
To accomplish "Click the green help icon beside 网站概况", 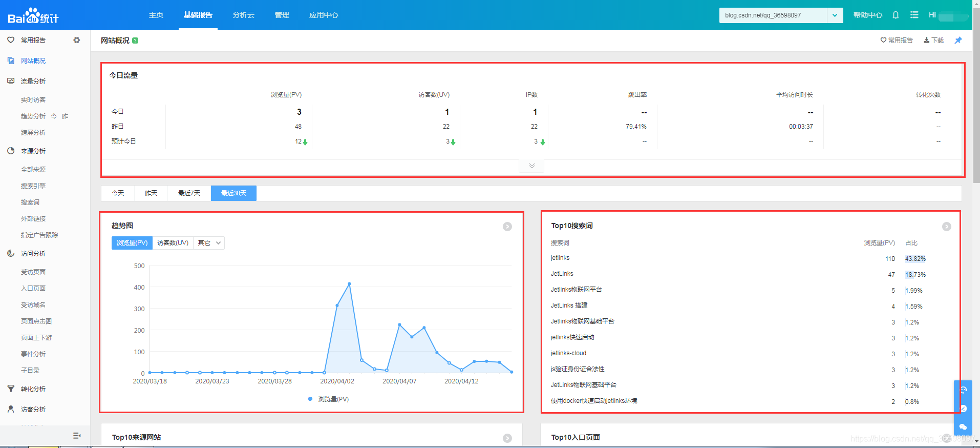I will [x=135, y=40].
